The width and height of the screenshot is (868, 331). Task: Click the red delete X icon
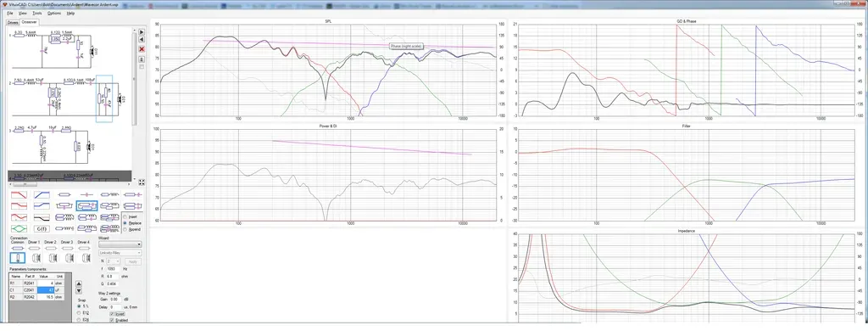pos(142,49)
